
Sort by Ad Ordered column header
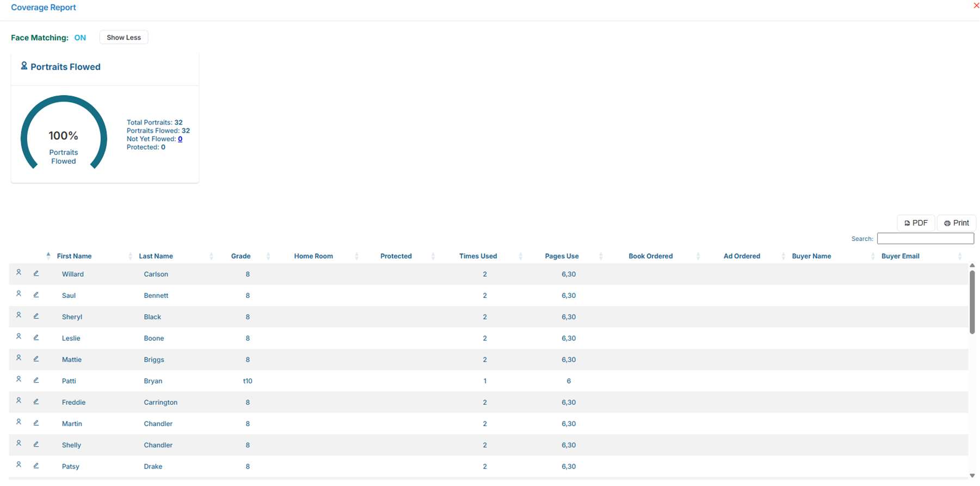click(x=742, y=256)
